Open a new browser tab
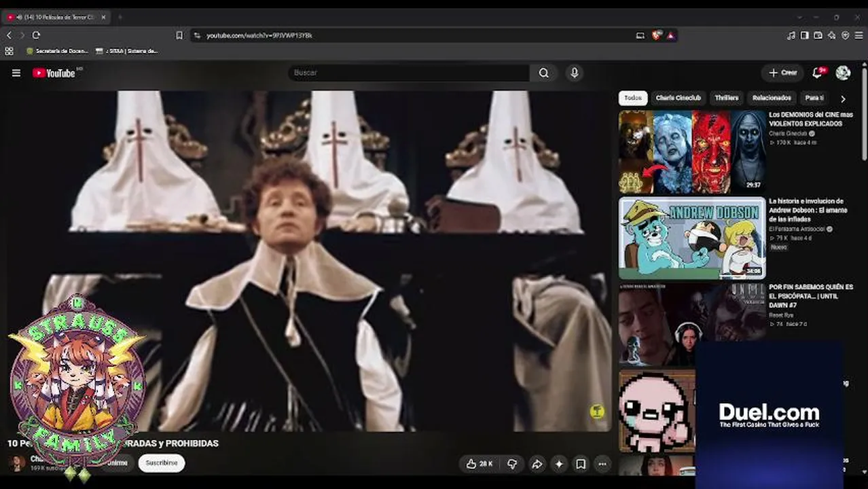Viewport: 868px width, 489px height. click(120, 17)
